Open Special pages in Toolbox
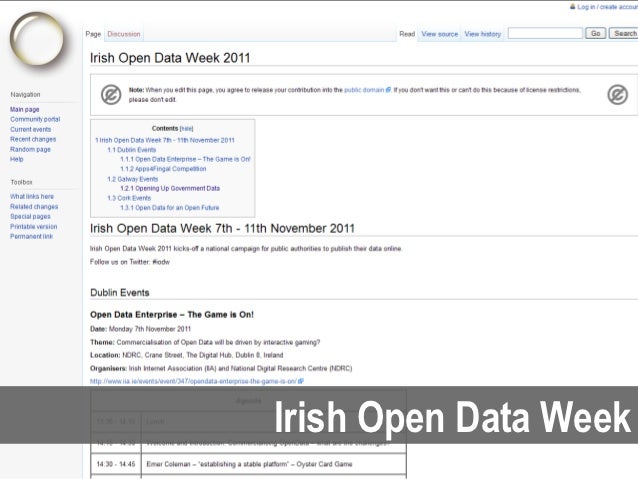Image resolution: width=638 pixels, height=479 pixels. [30, 217]
